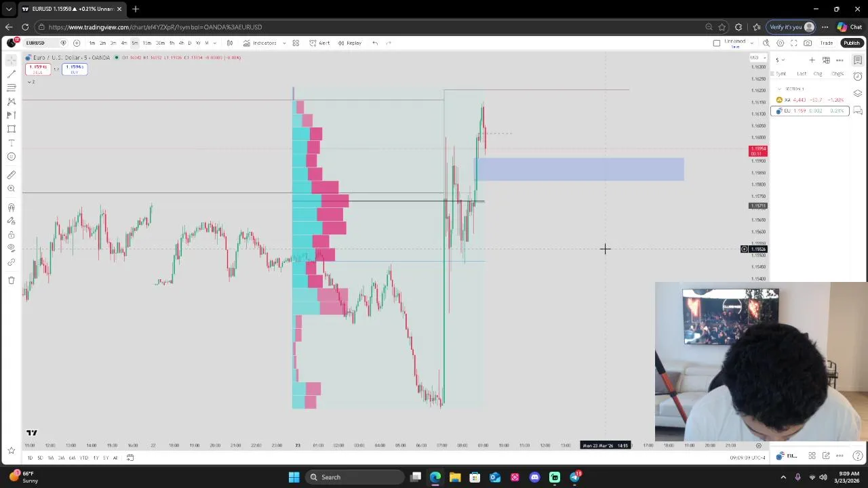Toggle hide all drawings eye icon
The image size is (868, 488).
12,248
